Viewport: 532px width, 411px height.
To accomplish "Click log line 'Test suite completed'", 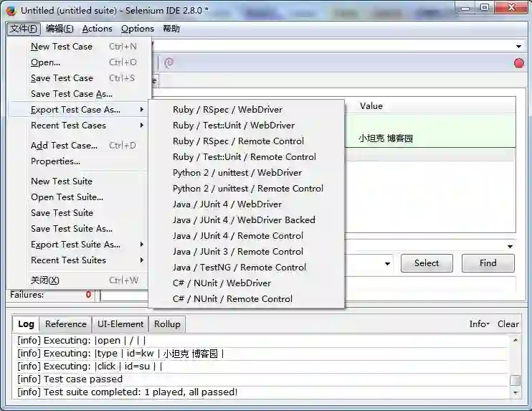I will (x=127, y=392).
